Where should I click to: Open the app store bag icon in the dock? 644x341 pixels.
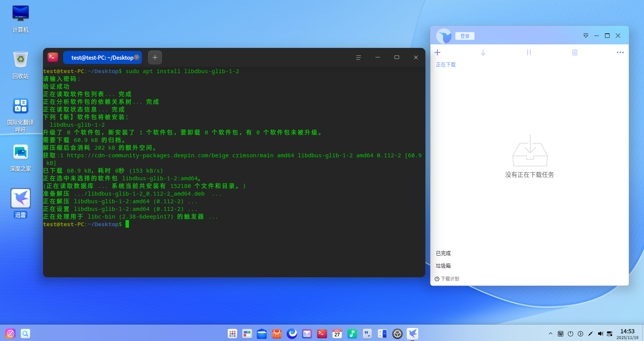pos(277,334)
